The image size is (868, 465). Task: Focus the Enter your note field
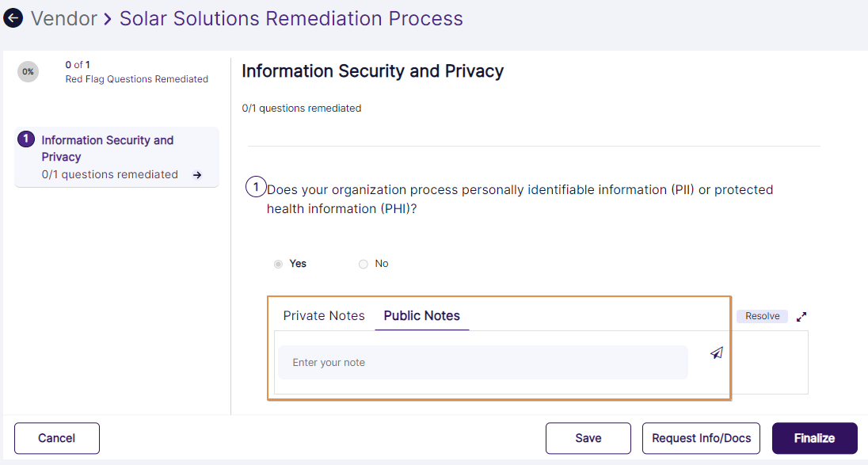(482, 363)
